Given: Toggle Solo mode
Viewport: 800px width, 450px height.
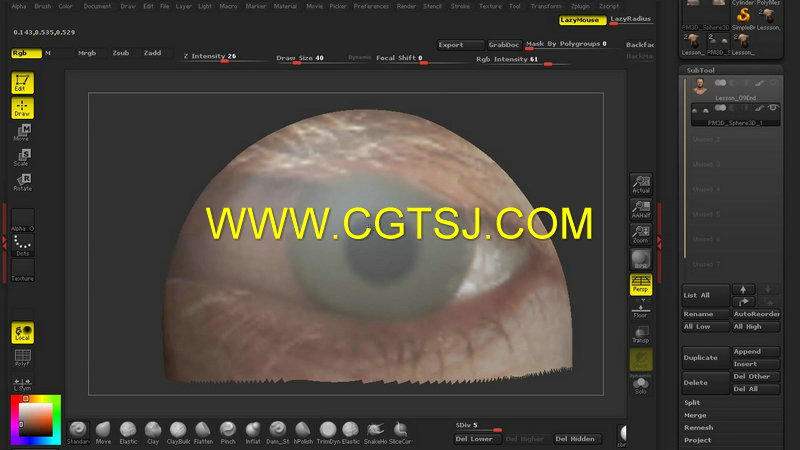Looking at the screenshot, I should (x=641, y=386).
